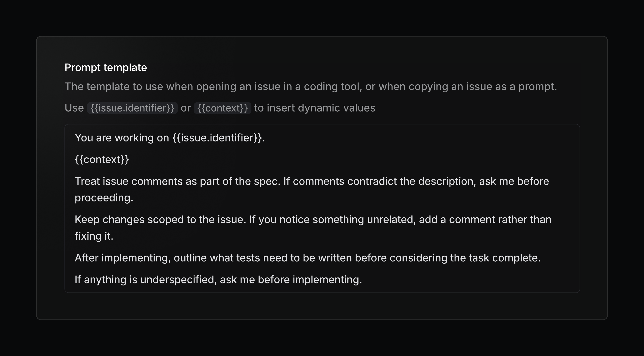Click the phrase 'fixing it.' in the template
This screenshot has width=644, height=356.
(x=94, y=235)
